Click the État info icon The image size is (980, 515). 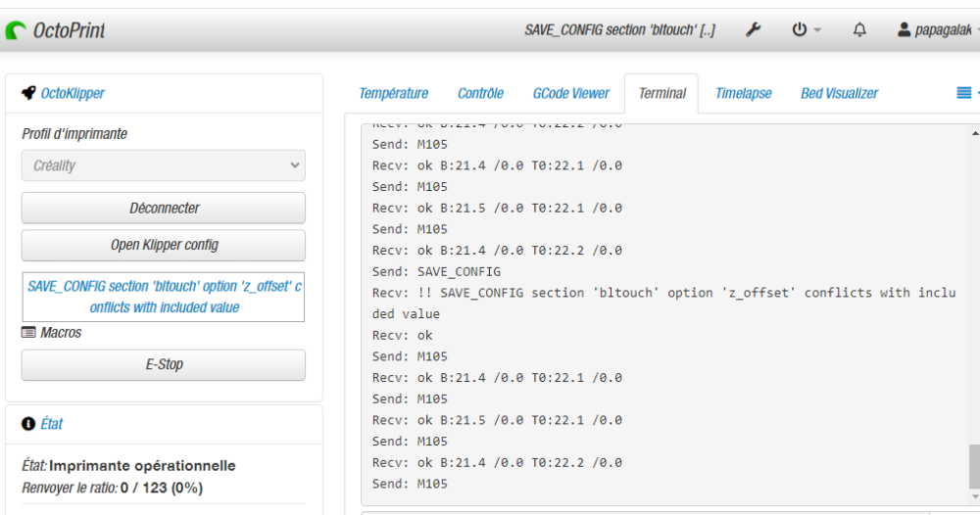click(28, 424)
